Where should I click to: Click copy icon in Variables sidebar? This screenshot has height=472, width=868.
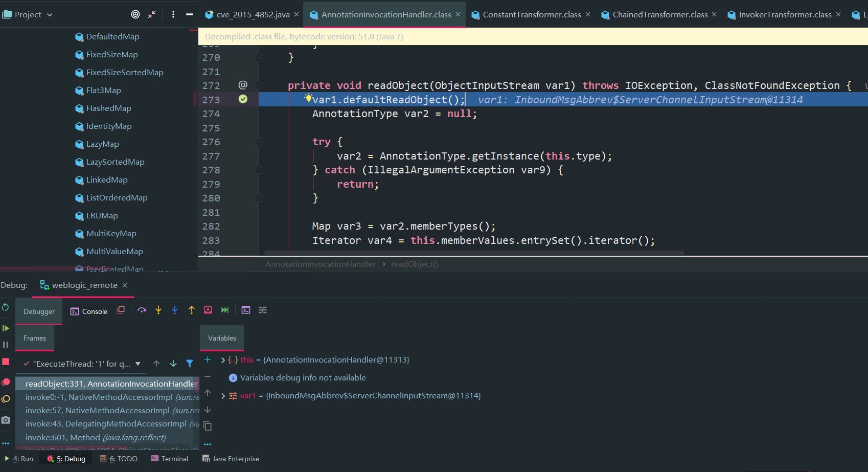(x=208, y=426)
